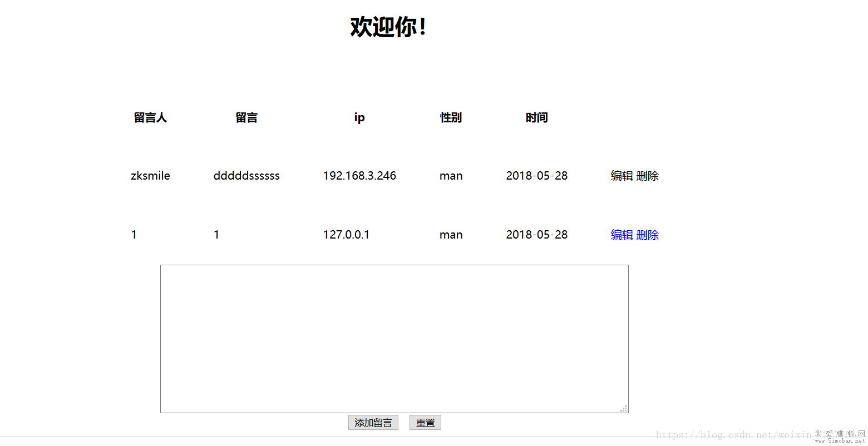Click the dddddssssss message cell
Screen dimensions: 868x446
click(x=246, y=176)
